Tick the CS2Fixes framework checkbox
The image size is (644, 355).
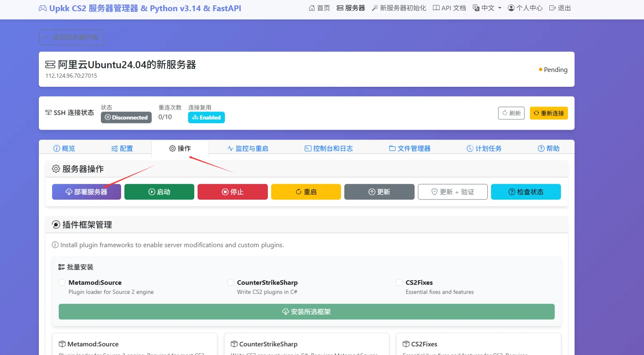point(399,282)
